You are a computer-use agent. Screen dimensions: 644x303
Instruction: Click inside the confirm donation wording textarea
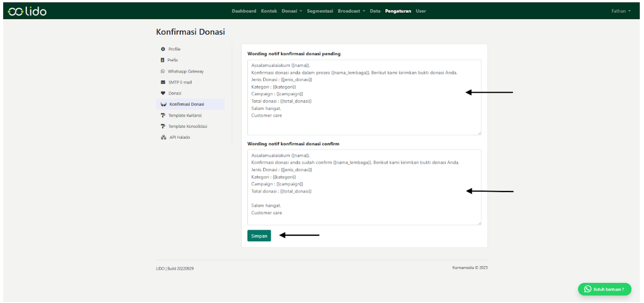coord(364,187)
